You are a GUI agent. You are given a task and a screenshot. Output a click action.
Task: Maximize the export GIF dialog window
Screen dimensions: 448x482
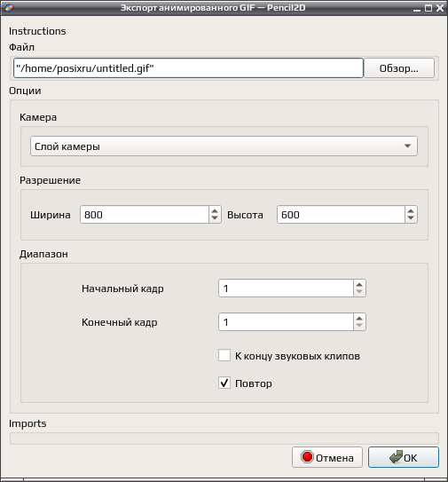[428, 8]
